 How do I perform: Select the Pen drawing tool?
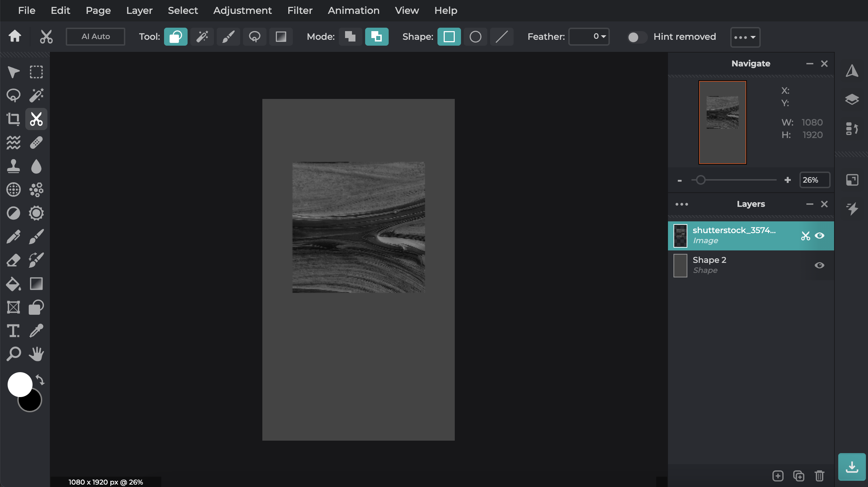click(13, 237)
